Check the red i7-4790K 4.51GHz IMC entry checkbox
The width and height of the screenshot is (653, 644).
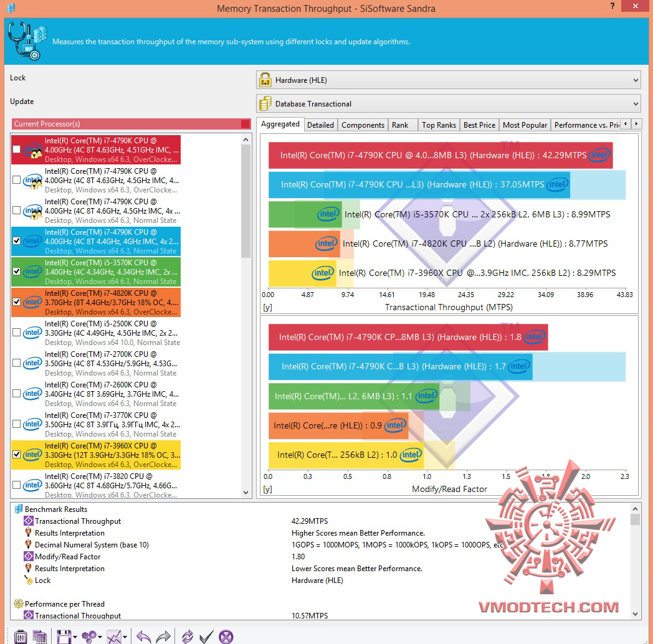coord(16,149)
